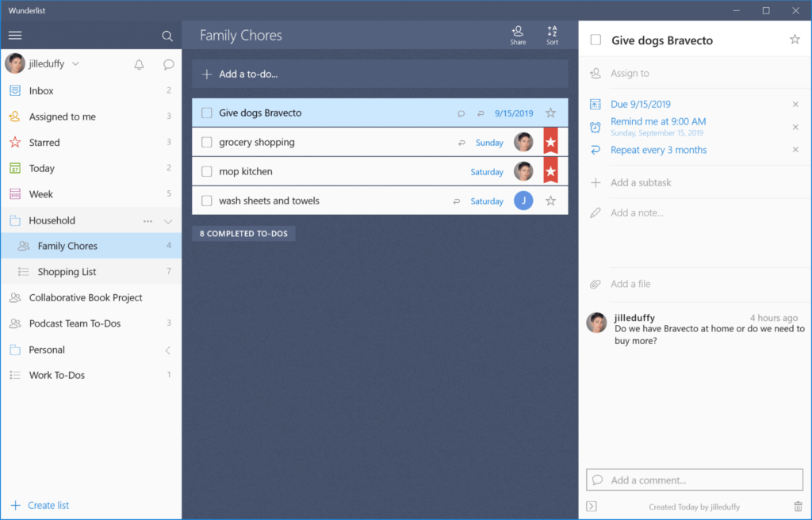Click the reminder alarm clock icon

coord(595,127)
